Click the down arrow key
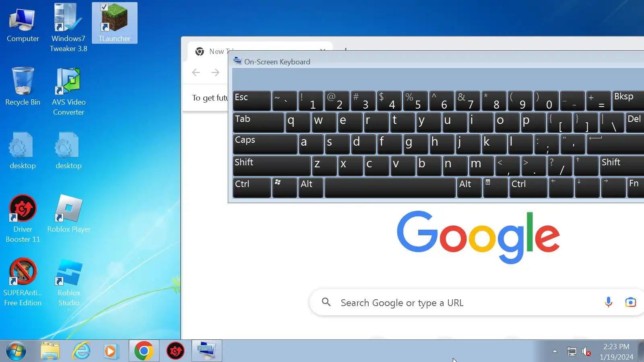Viewport: 644px width, 362px height. click(x=587, y=188)
